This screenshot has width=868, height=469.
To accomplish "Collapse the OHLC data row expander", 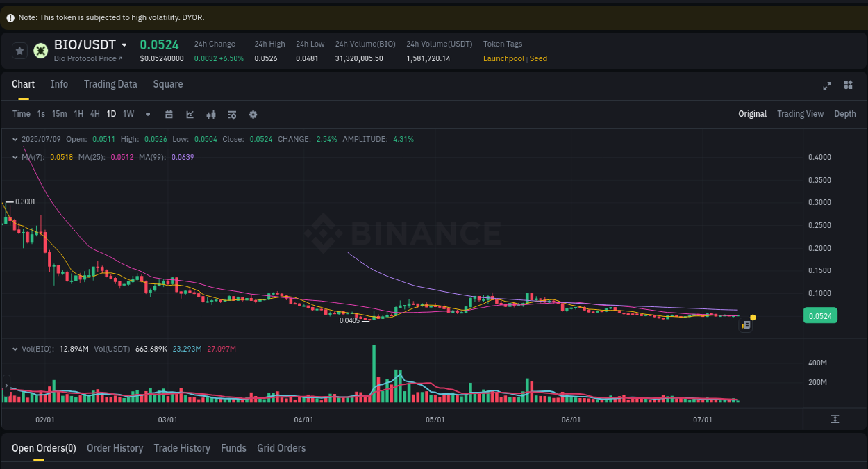I will pos(14,139).
